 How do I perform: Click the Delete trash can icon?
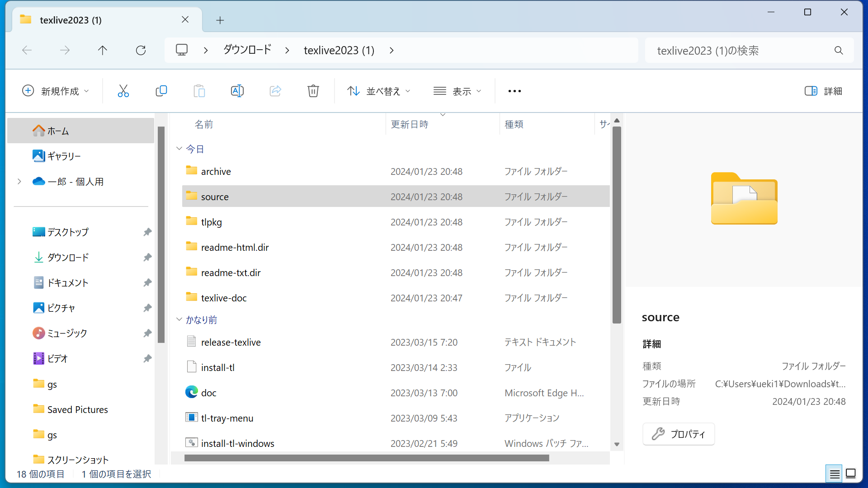click(x=313, y=91)
